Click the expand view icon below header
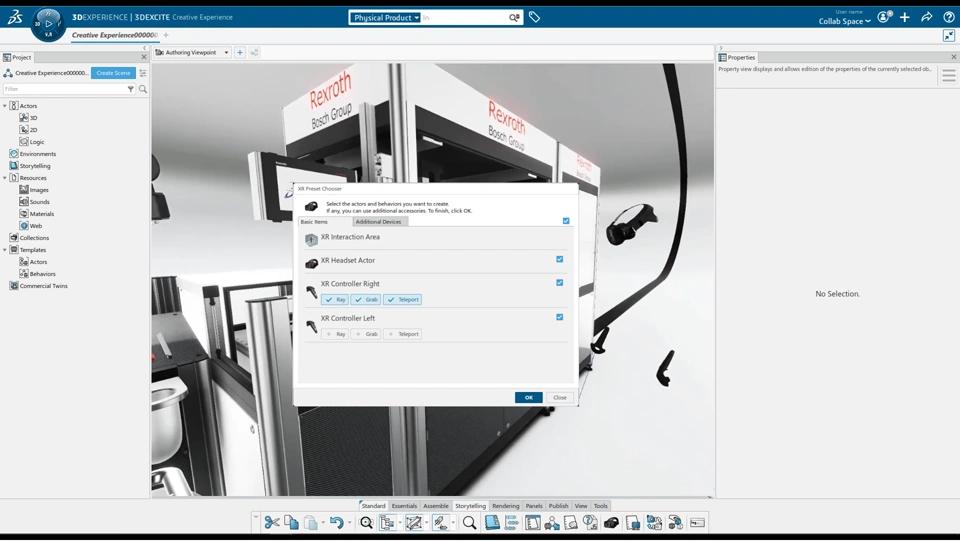960x541 pixels. (949, 35)
